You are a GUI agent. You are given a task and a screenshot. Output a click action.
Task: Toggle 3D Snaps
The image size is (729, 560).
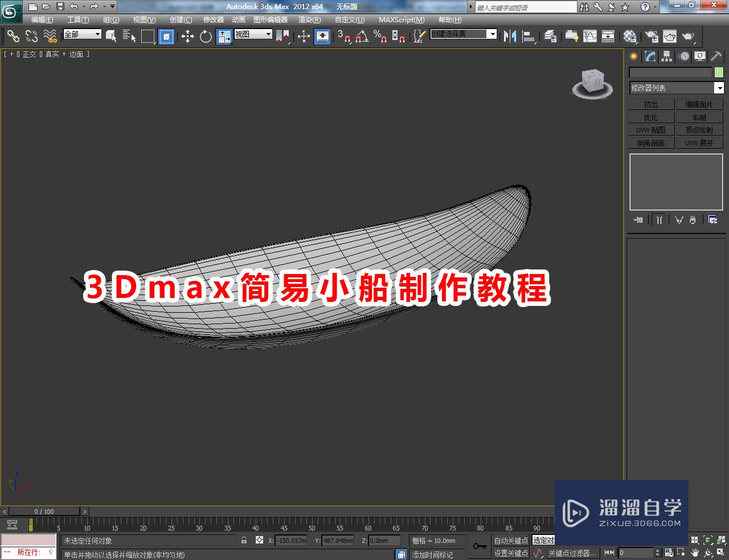(344, 36)
